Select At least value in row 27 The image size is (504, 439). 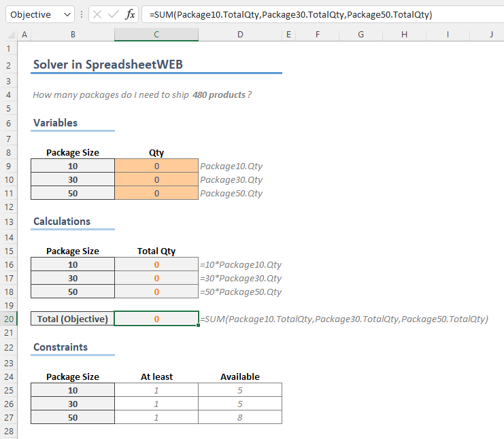[x=156, y=417]
